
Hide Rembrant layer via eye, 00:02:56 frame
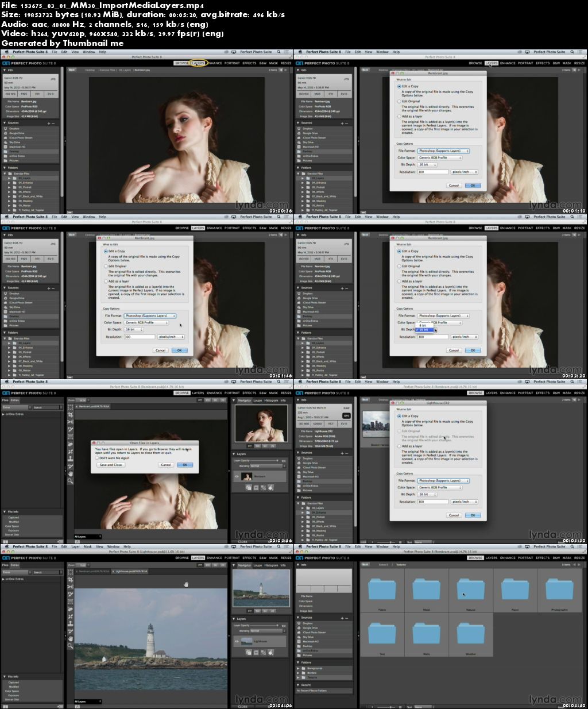tap(237, 476)
